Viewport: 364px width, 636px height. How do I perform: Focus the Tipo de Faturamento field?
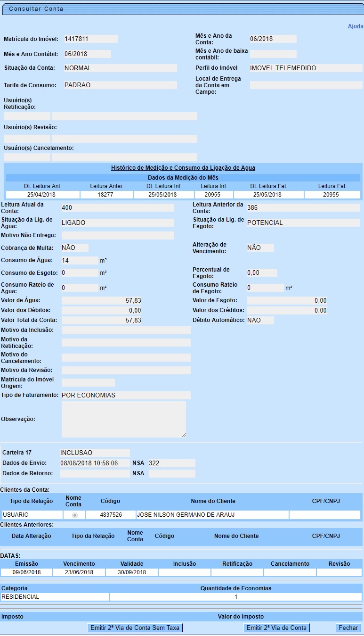click(x=126, y=395)
